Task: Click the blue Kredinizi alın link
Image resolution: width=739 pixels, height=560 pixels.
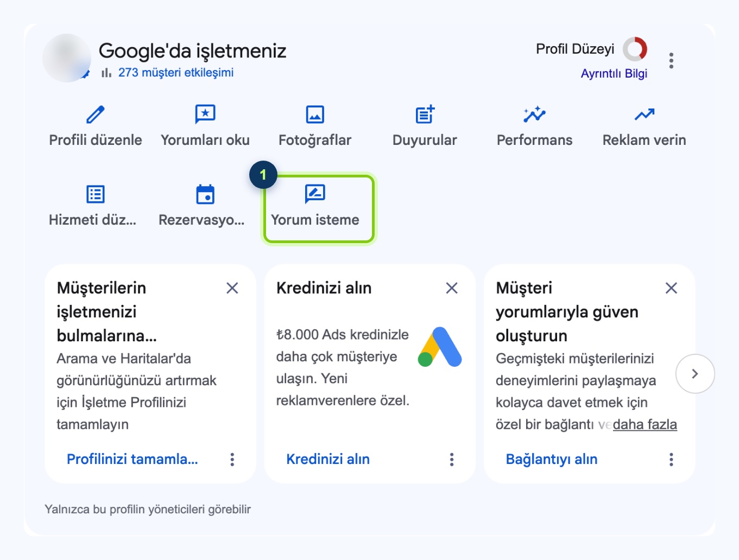Action: pos(328,459)
